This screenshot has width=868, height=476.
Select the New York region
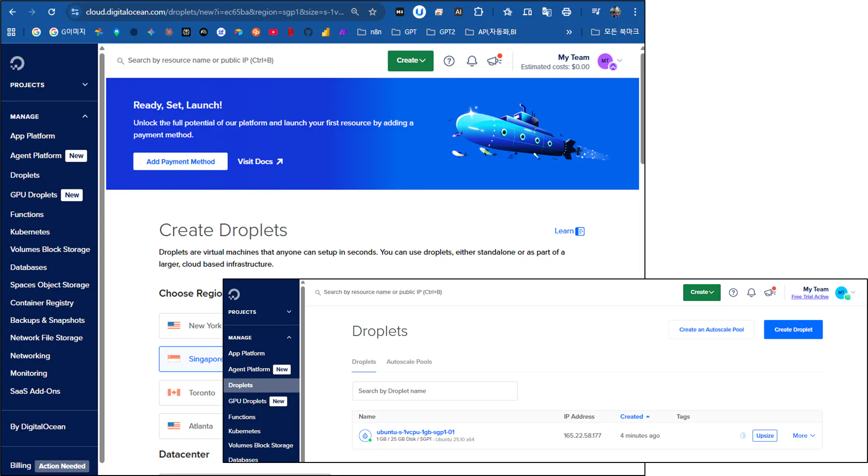tap(191, 326)
